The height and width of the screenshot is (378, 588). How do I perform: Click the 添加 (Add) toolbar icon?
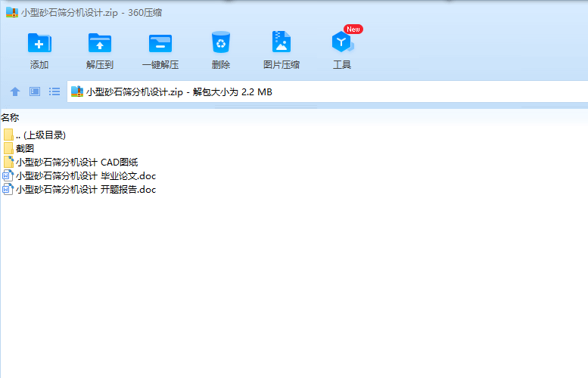click(39, 43)
